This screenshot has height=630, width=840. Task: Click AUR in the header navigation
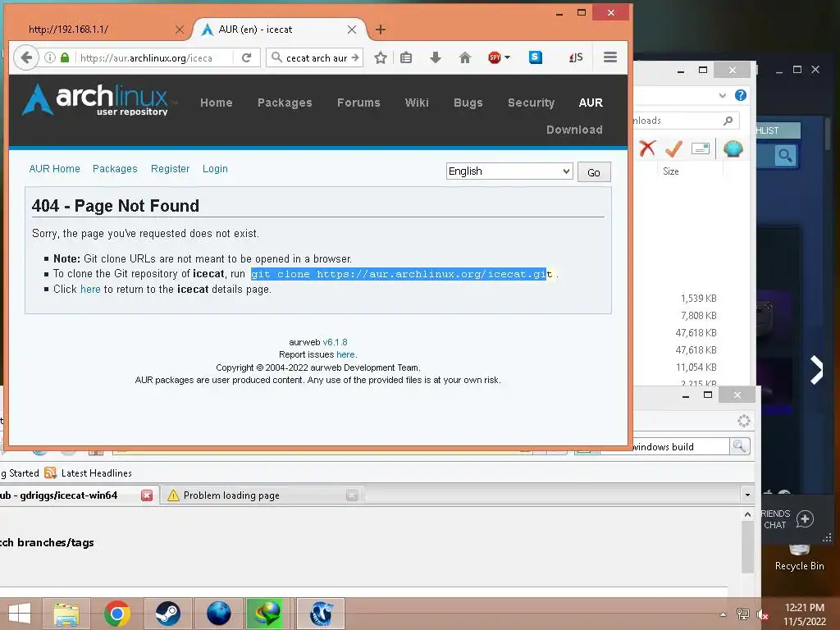click(x=591, y=103)
